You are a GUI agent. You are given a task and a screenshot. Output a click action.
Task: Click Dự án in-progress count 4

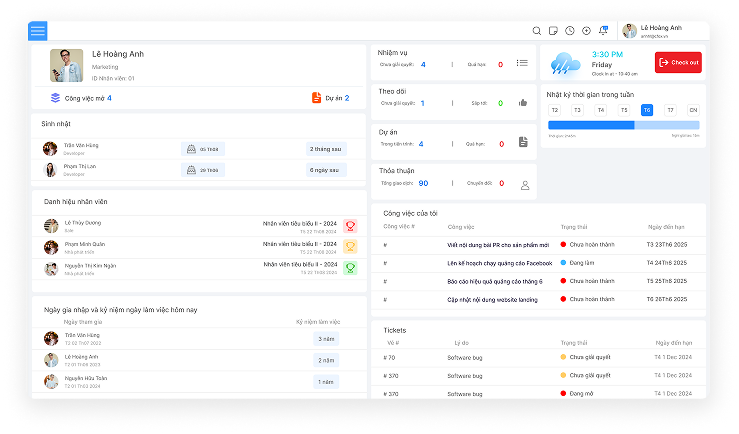click(x=421, y=144)
